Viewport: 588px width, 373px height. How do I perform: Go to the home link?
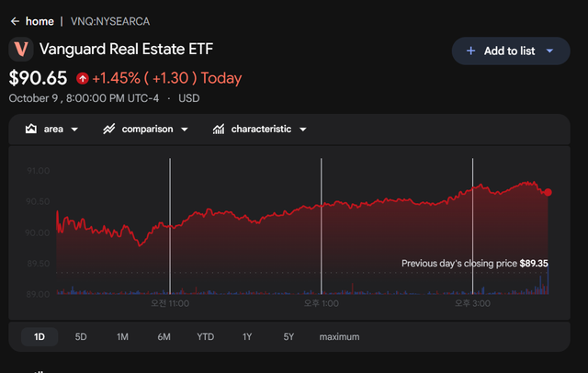click(40, 21)
